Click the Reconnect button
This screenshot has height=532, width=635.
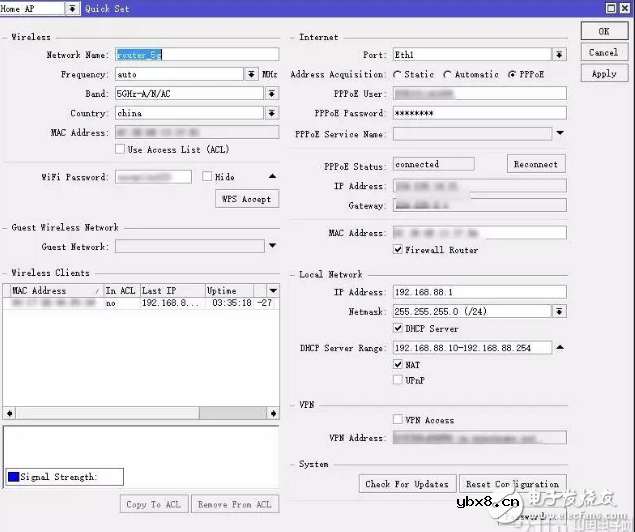[x=536, y=164]
